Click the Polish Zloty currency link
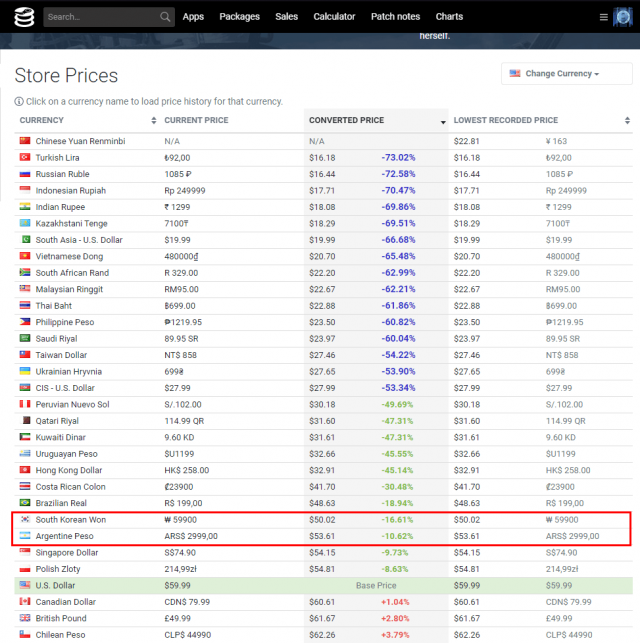The image size is (640, 643). tap(58, 569)
